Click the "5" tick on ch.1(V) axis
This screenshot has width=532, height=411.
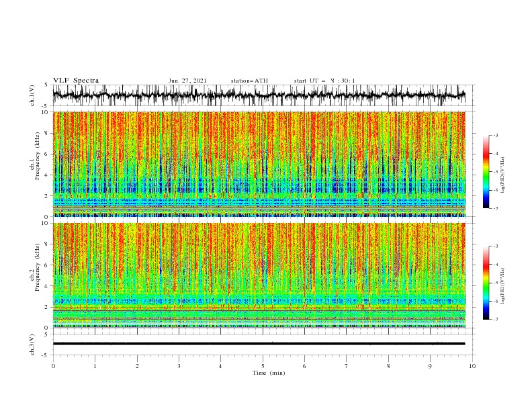(46, 85)
